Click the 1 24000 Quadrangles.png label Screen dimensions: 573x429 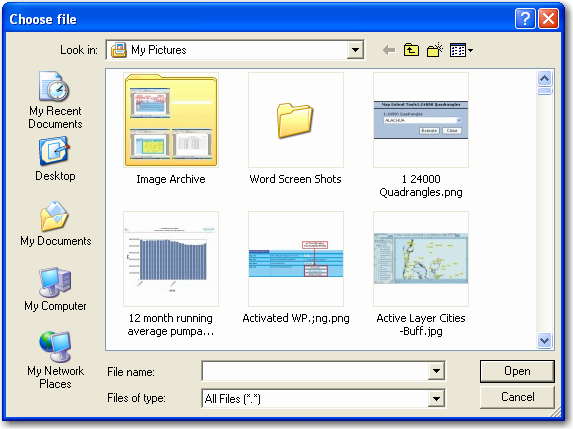tap(421, 186)
